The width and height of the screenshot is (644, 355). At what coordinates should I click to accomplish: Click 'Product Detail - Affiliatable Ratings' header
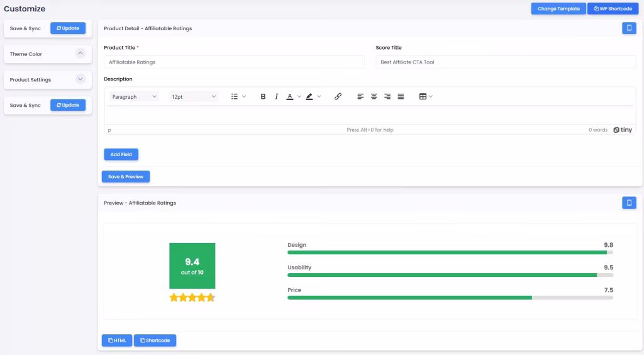148,28
